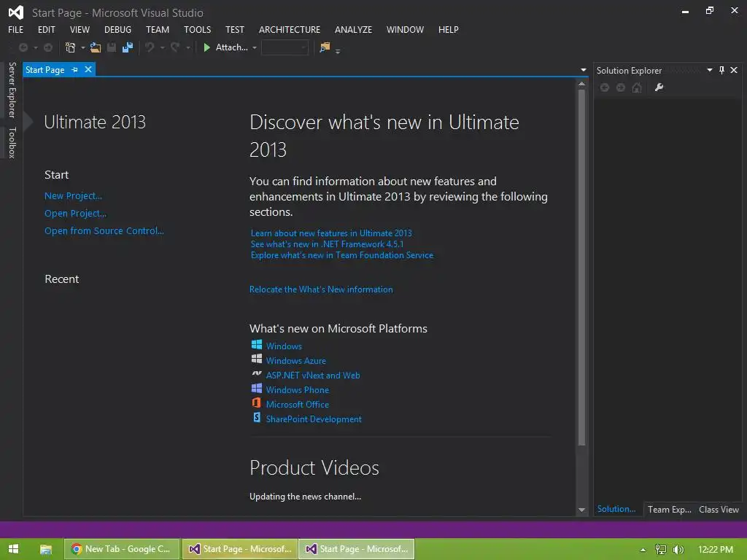Open Windows Start button on taskbar
Image resolution: width=747 pixels, height=560 pixels.
click(13, 549)
